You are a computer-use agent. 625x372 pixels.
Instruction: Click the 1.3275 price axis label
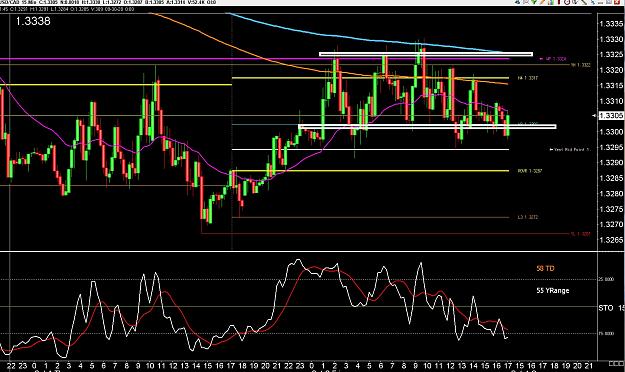tap(611, 209)
